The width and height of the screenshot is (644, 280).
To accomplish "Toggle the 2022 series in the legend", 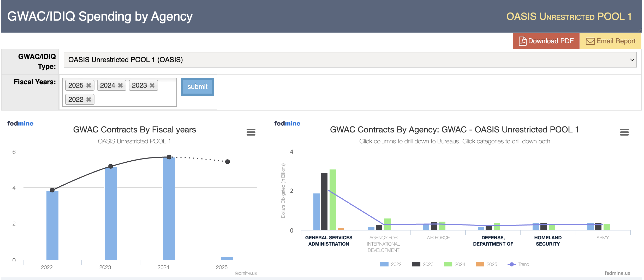I will 391,264.
